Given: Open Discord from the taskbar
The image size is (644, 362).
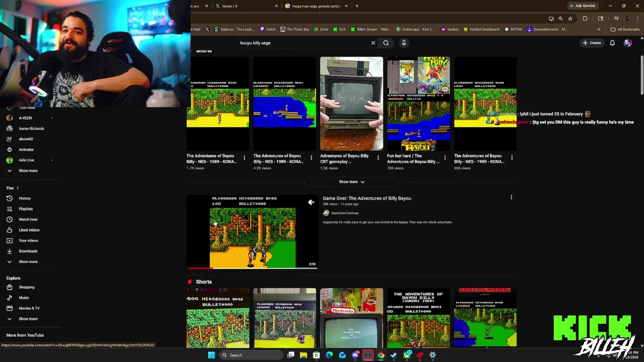Looking at the screenshot, I should point(355,355).
